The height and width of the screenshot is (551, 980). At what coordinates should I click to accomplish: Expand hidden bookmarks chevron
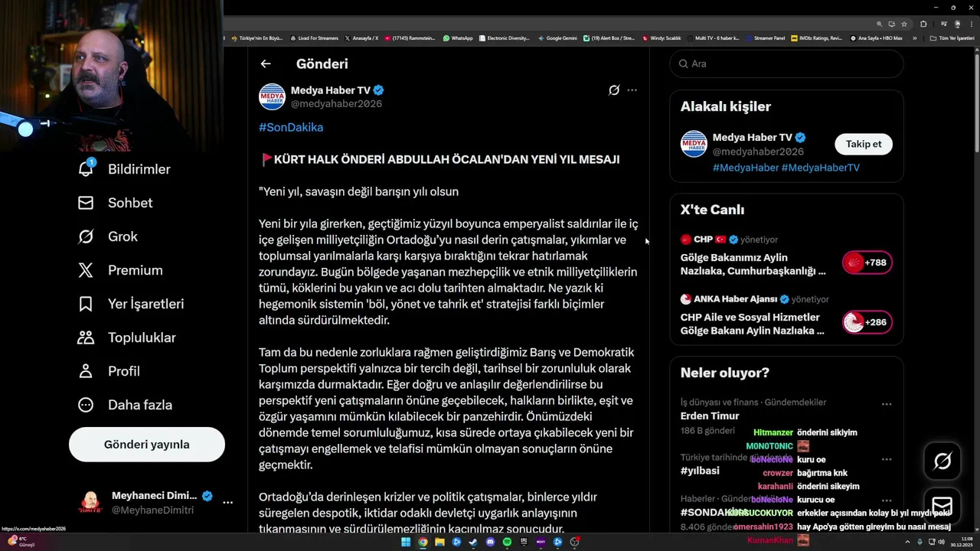[x=914, y=38]
